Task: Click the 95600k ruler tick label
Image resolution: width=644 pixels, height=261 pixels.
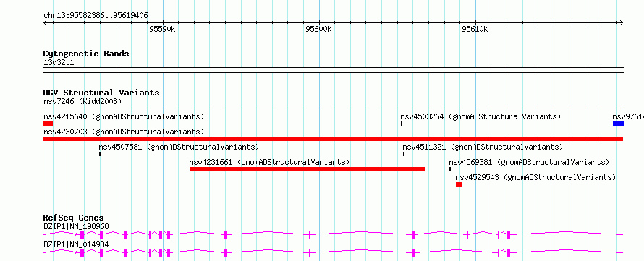Action: 318,30
